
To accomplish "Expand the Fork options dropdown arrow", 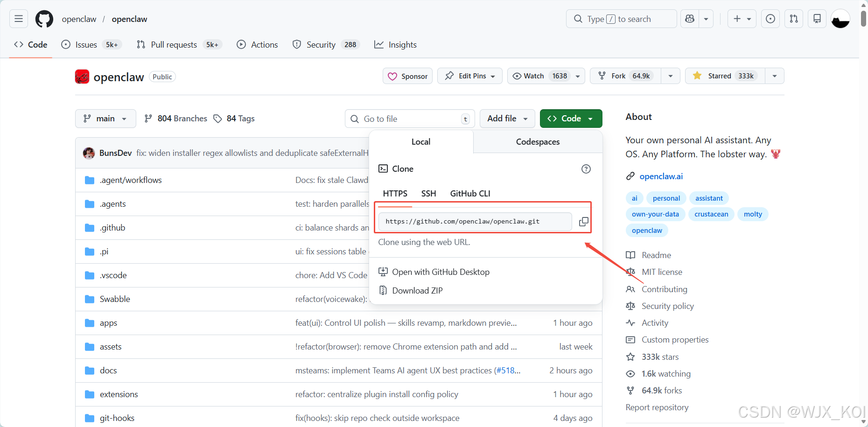I will 671,76.
